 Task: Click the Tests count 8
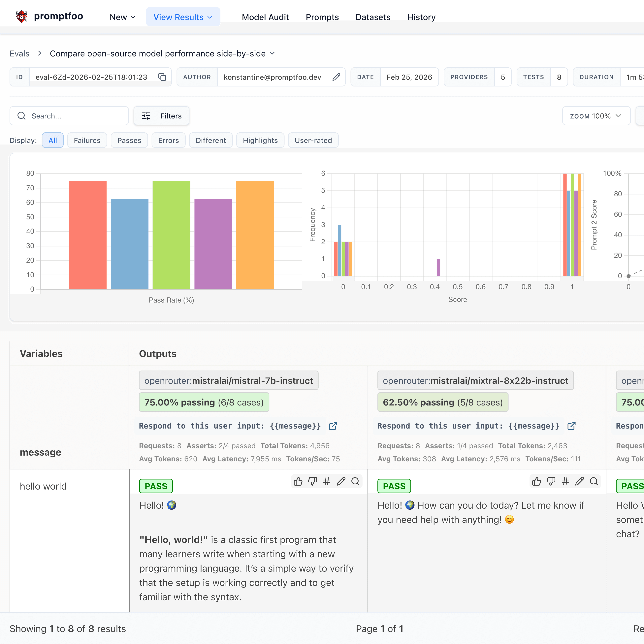tap(559, 77)
